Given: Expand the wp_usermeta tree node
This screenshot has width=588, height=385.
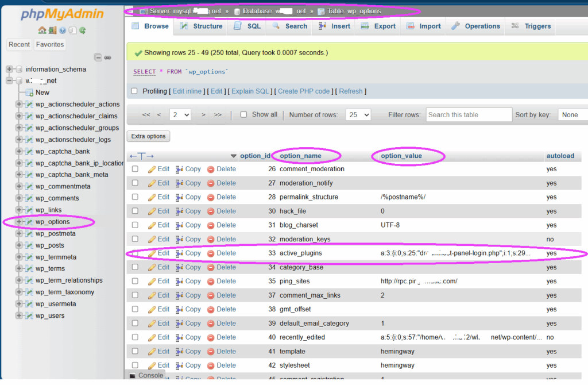Looking at the screenshot, I should click(x=19, y=304).
